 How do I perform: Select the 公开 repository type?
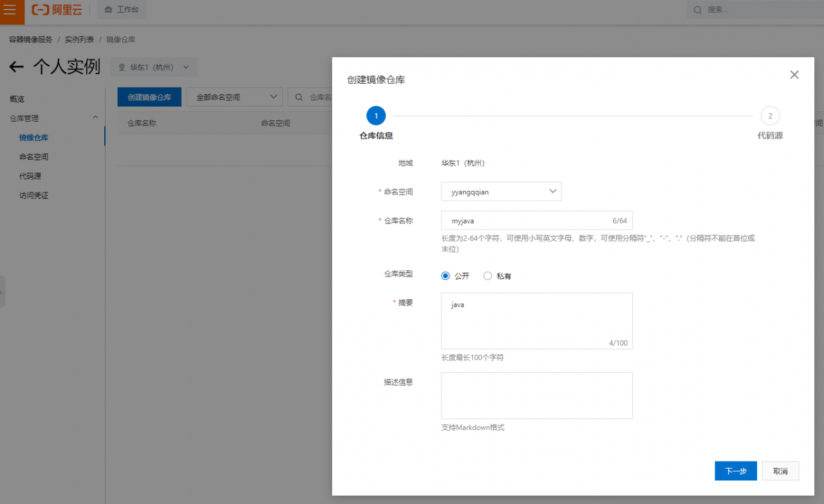tap(445, 275)
